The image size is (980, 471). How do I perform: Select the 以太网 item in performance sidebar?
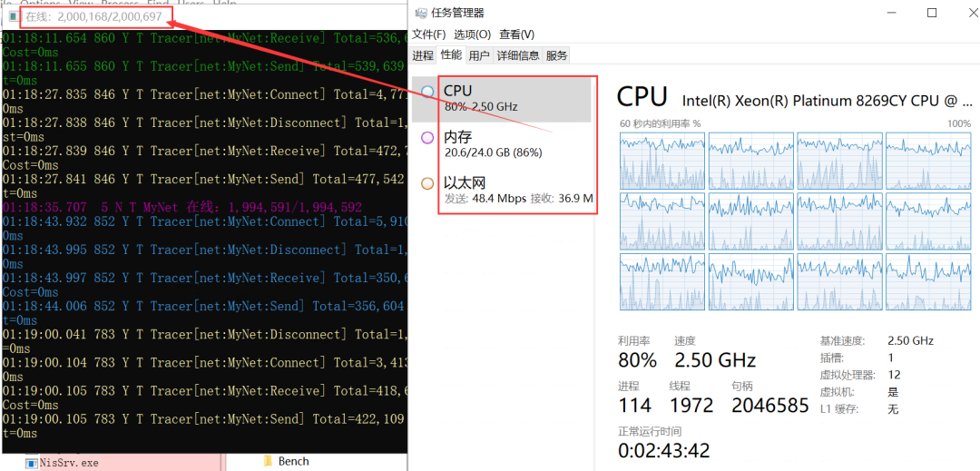pyautogui.click(x=501, y=191)
